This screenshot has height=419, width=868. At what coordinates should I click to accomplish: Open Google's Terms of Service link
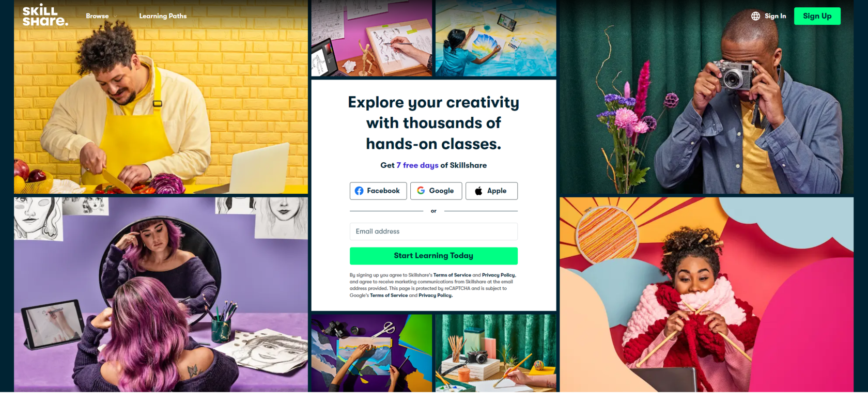(389, 296)
